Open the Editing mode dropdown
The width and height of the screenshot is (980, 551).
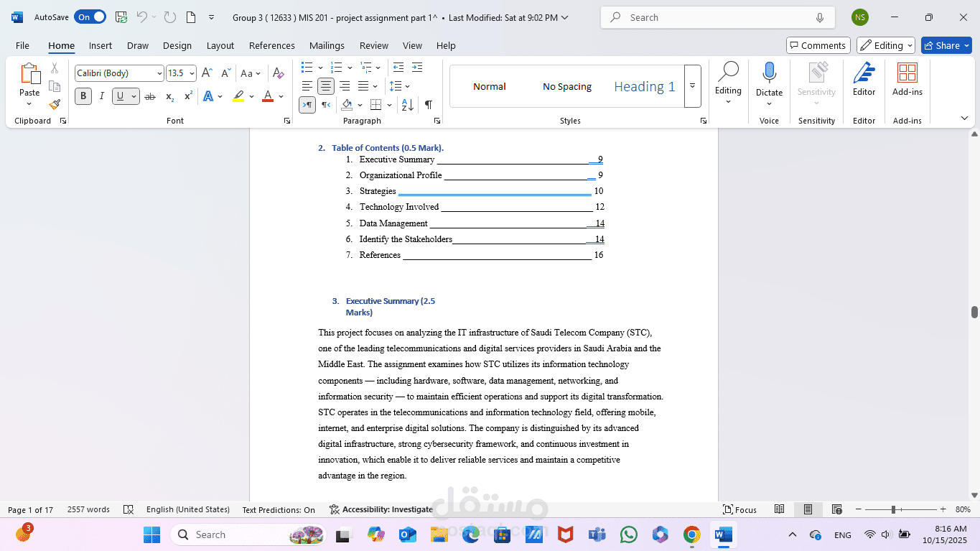click(885, 45)
